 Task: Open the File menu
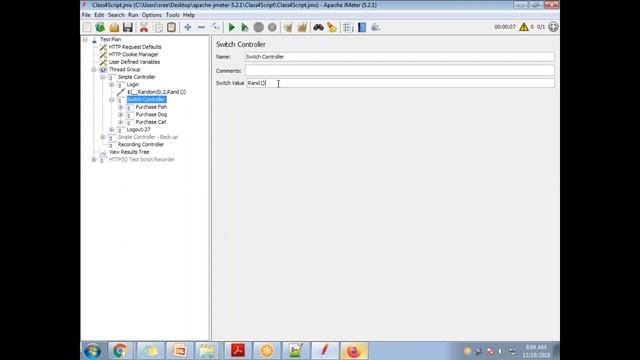pyautogui.click(x=86, y=15)
